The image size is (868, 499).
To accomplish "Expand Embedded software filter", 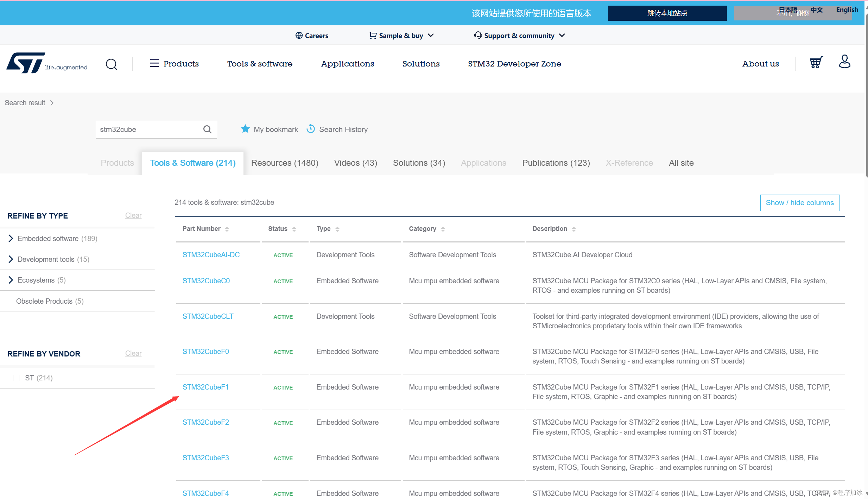I will pos(11,239).
